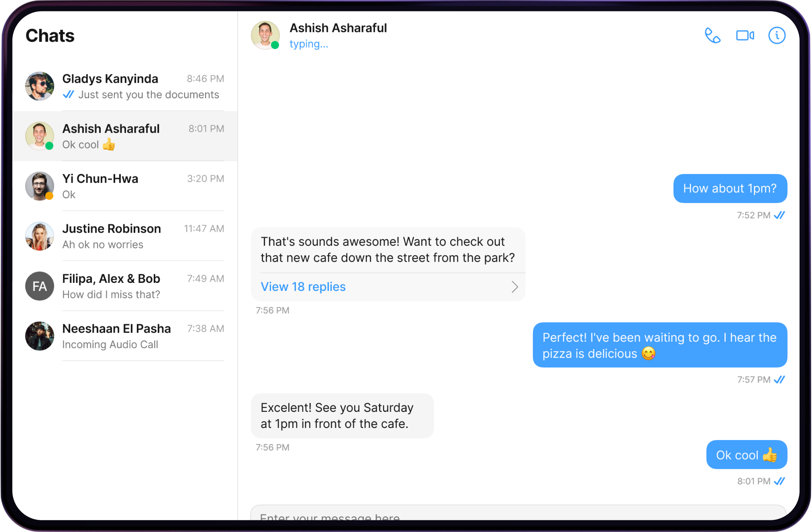Click Gladys Kanyinda's profile picture
The height and width of the screenshot is (532, 812).
pyautogui.click(x=40, y=86)
